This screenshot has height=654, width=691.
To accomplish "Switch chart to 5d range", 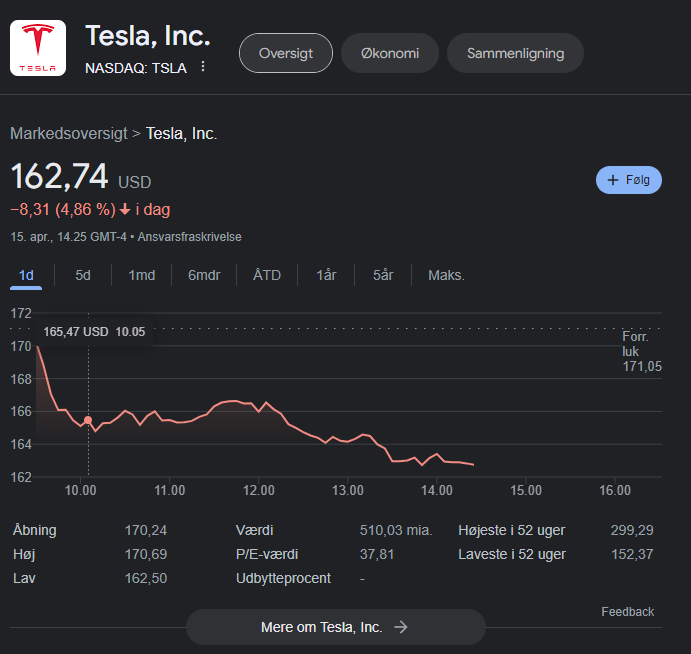I will point(83,275).
